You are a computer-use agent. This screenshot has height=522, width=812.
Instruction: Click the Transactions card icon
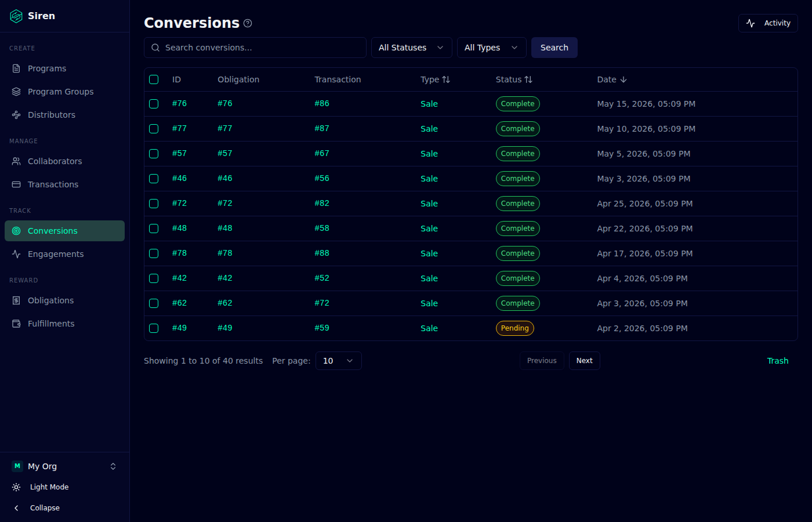(x=16, y=184)
